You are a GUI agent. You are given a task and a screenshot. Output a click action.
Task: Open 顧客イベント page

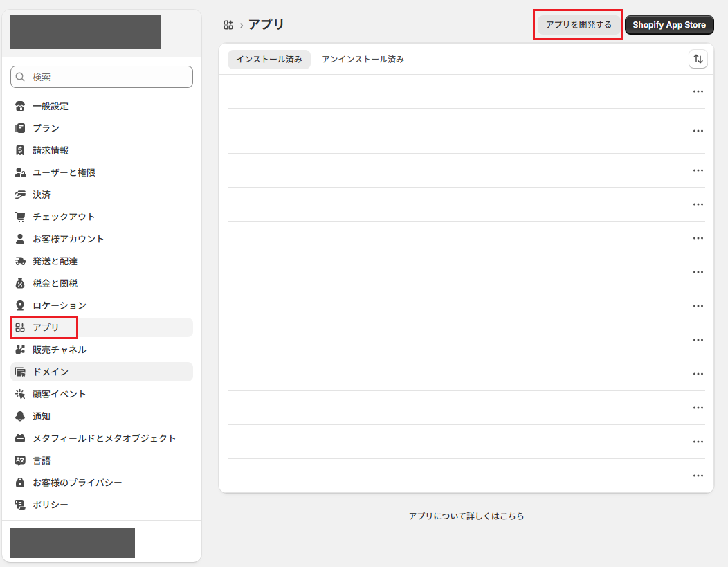(x=101, y=394)
